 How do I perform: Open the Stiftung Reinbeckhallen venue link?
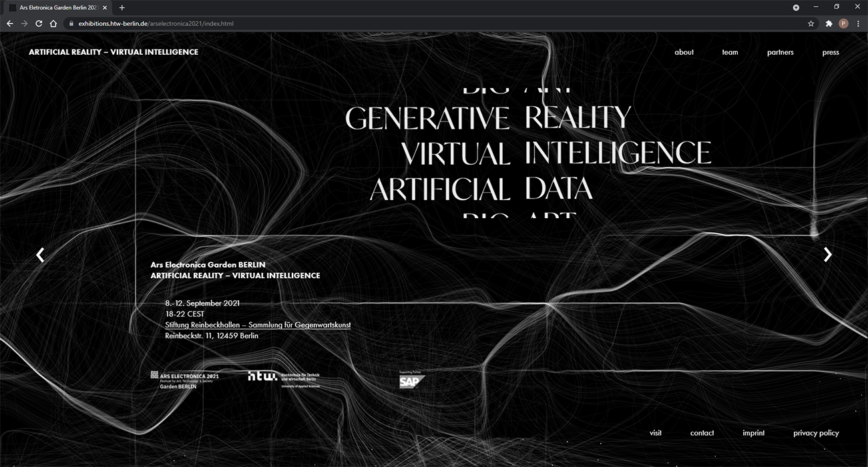(258, 325)
